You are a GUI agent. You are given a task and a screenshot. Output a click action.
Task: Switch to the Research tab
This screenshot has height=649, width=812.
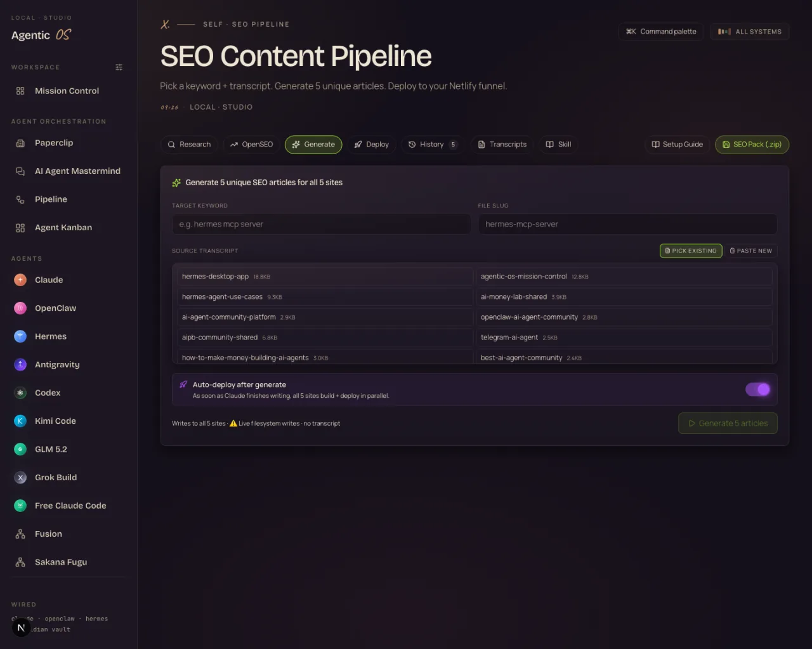(x=189, y=145)
